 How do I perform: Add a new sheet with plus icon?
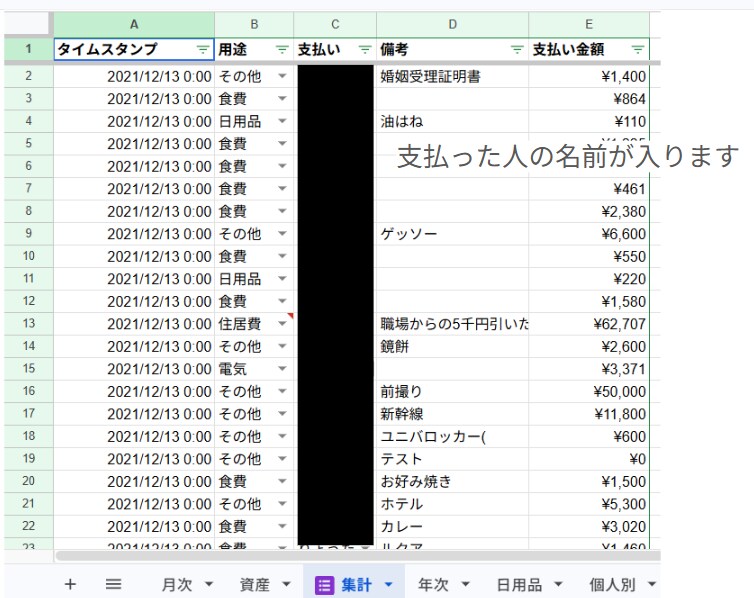(x=70, y=585)
